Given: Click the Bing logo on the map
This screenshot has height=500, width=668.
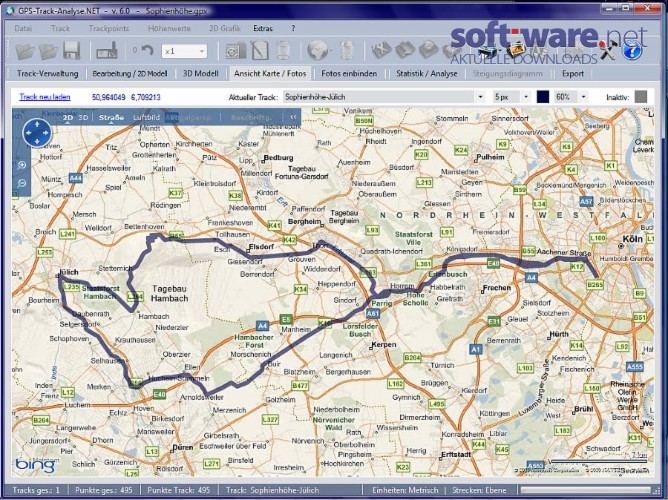Looking at the screenshot, I should [35, 465].
